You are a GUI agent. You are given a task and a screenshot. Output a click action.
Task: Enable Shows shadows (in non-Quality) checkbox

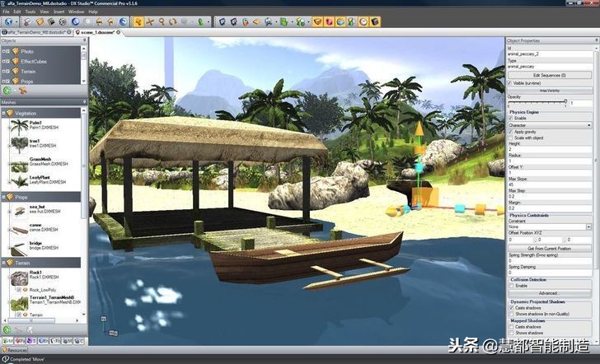coord(511,314)
